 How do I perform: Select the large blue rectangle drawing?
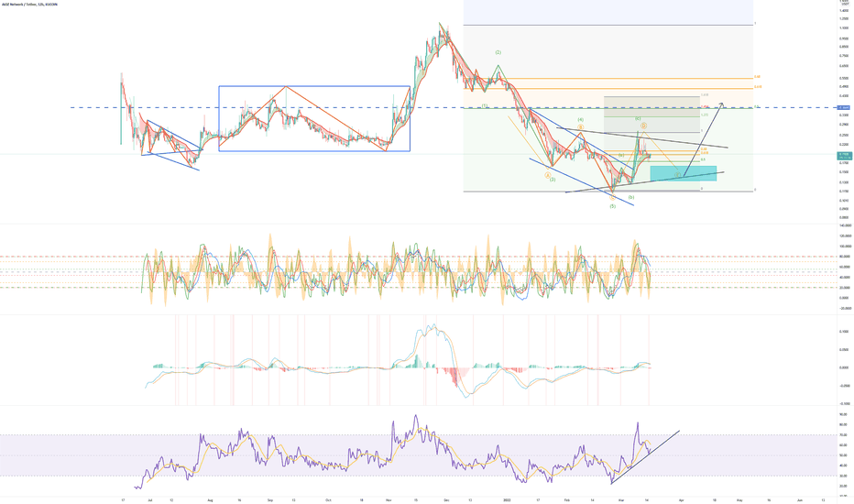pos(314,118)
